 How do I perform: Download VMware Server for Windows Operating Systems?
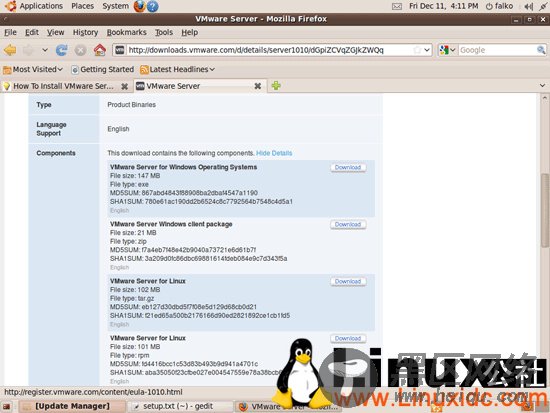[348, 167]
